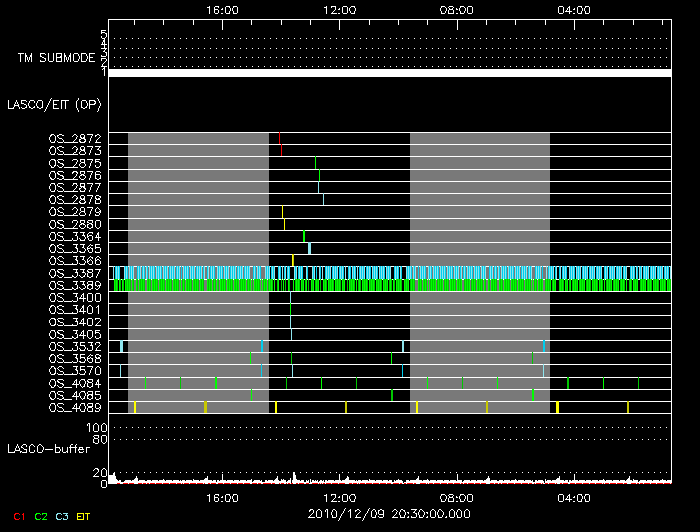This screenshot has height=532, width=700.
Task: Click the green C2 legend entry
Action: click(x=41, y=516)
